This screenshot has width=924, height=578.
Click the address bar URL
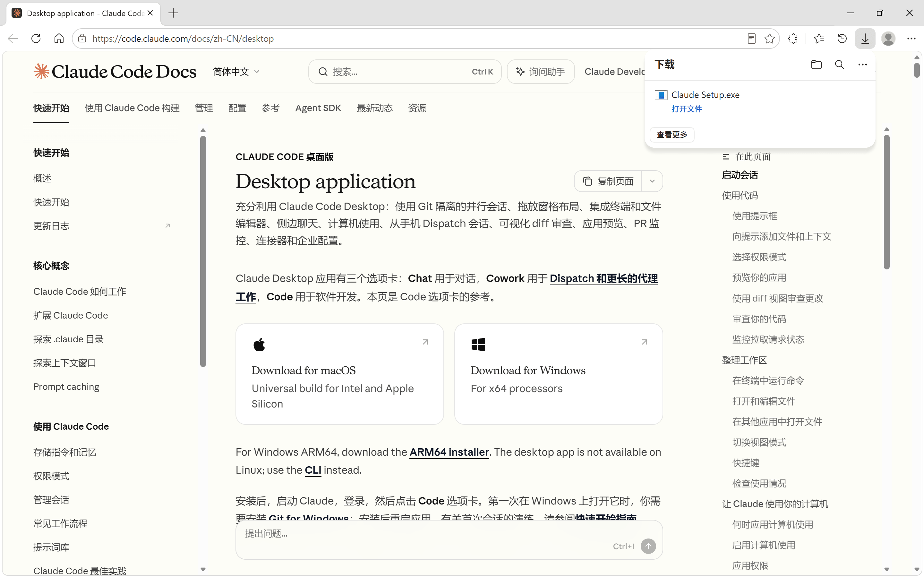pyautogui.click(x=183, y=39)
